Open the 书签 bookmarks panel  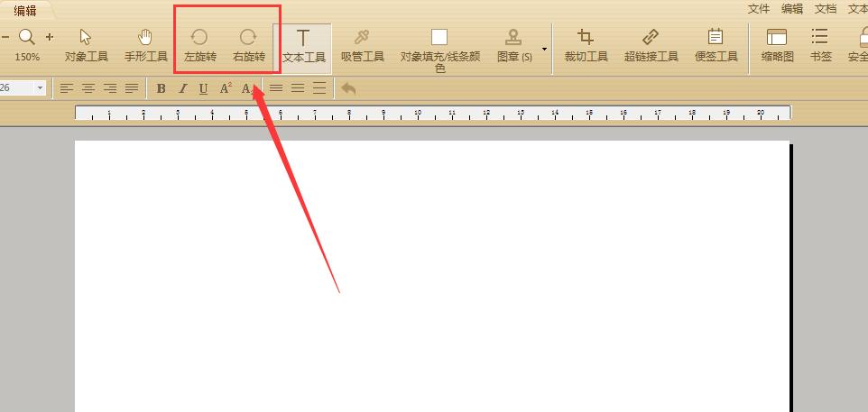click(x=820, y=45)
